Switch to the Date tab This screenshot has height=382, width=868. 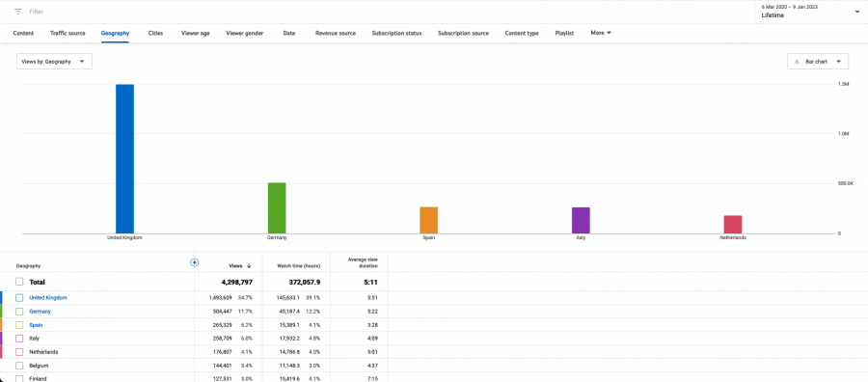coord(289,33)
